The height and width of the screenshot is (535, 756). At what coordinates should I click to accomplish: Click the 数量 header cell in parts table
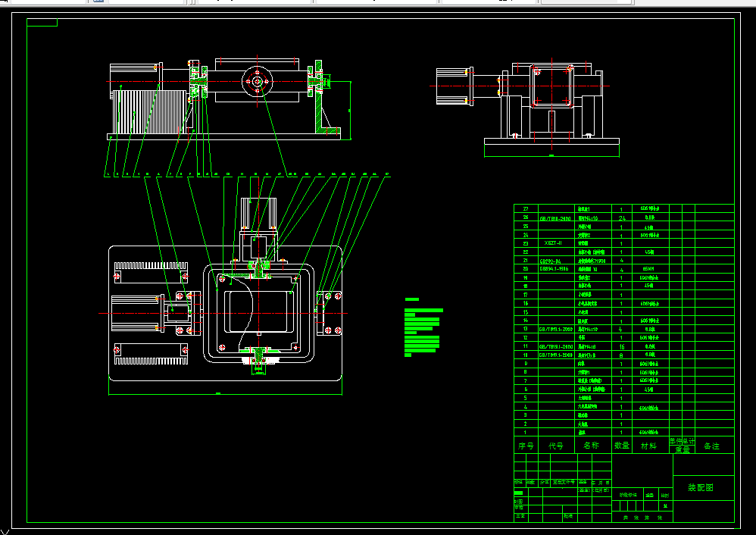[622, 446]
